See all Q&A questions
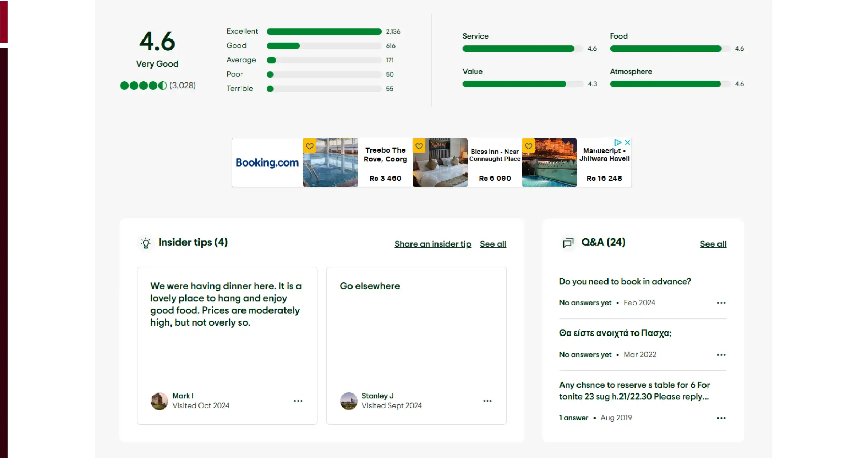Screen dimensions: 868x458 pyautogui.click(x=713, y=244)
